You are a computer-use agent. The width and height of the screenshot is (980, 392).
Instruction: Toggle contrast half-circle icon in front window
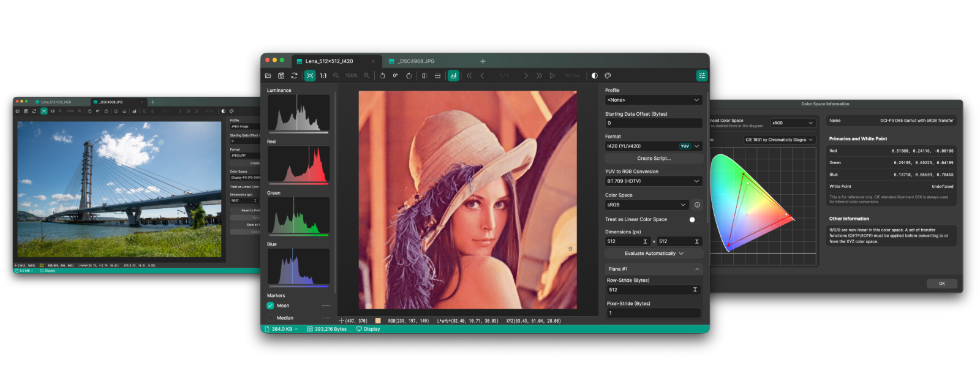pos(594,76)
